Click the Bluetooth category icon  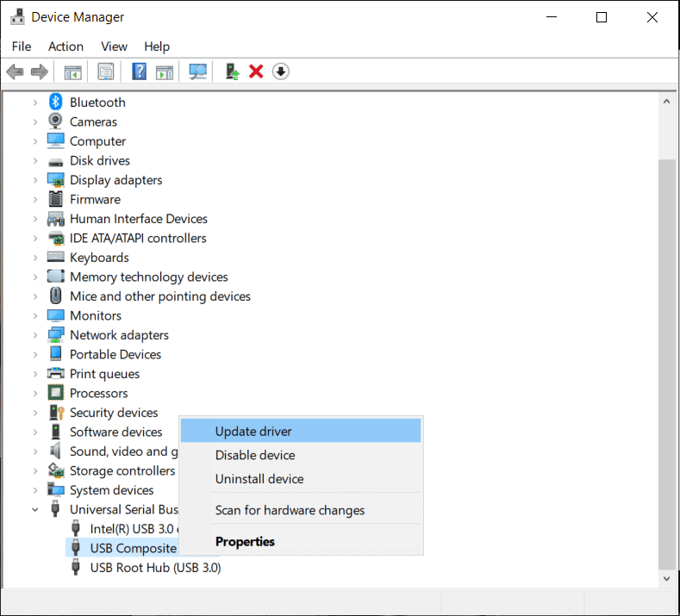[55, 102]
